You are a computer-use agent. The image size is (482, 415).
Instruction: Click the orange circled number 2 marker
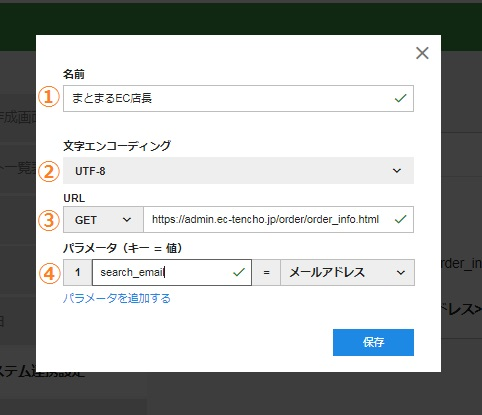pos(49,171)
